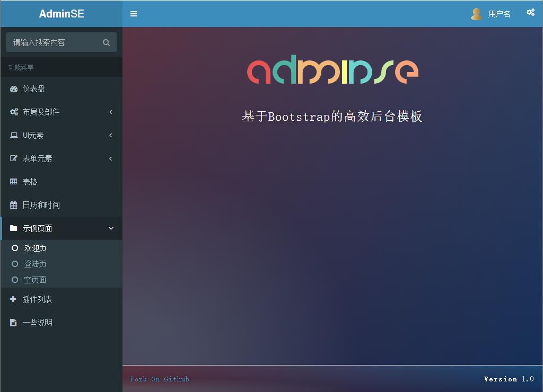Click the 表格 table grid icon

pos(13,182)
